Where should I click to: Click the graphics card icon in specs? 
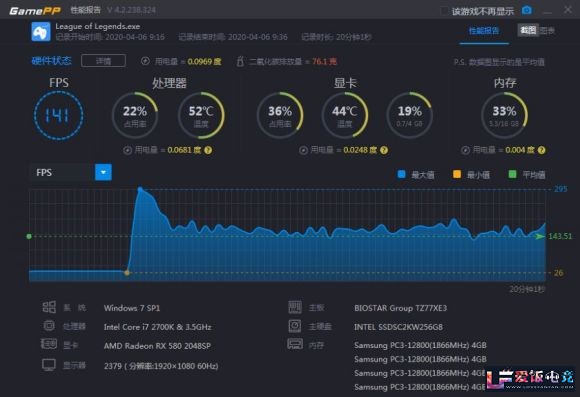point(48,344)
